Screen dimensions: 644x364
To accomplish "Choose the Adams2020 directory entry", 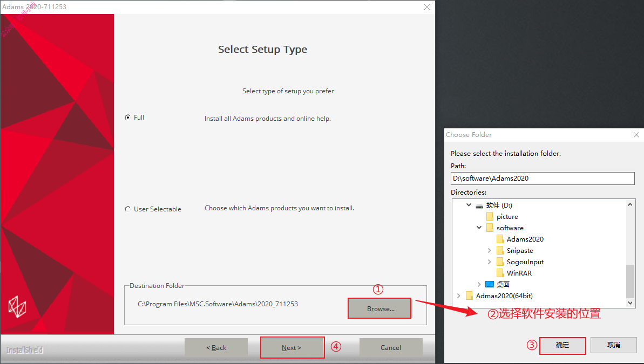I will [x=525, y=239].
